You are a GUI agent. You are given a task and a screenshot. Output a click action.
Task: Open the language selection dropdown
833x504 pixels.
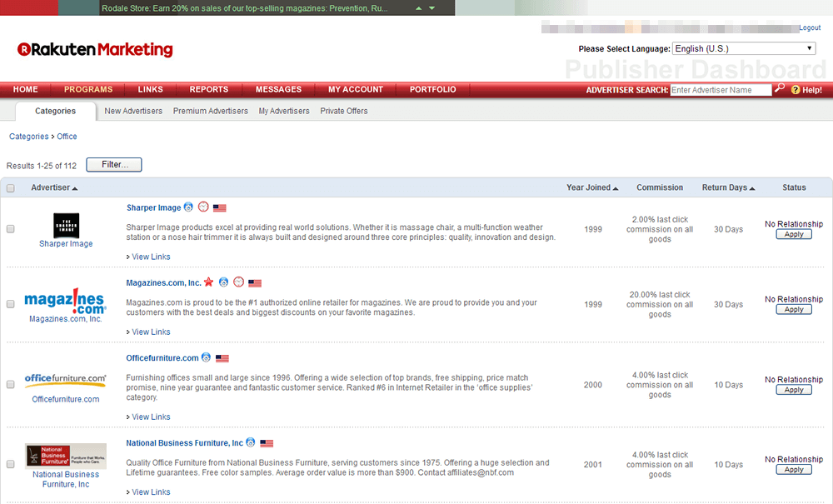[x=744, y=48]
